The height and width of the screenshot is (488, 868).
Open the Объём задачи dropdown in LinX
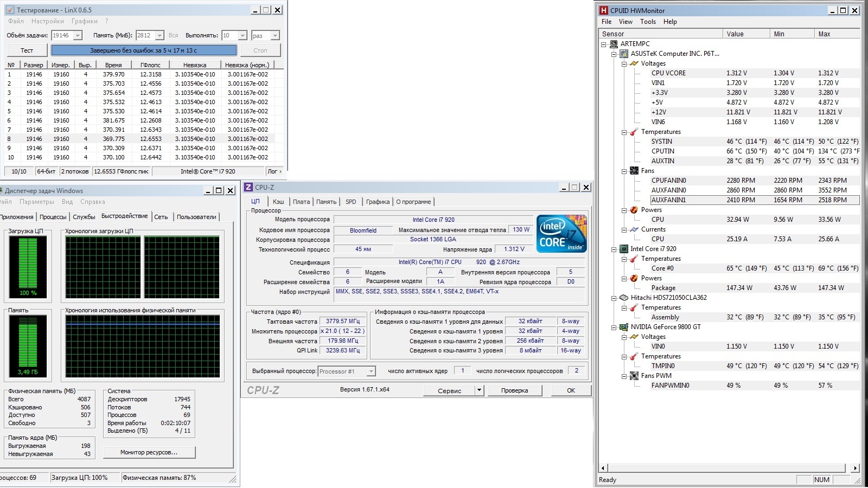tap(78, 35)
